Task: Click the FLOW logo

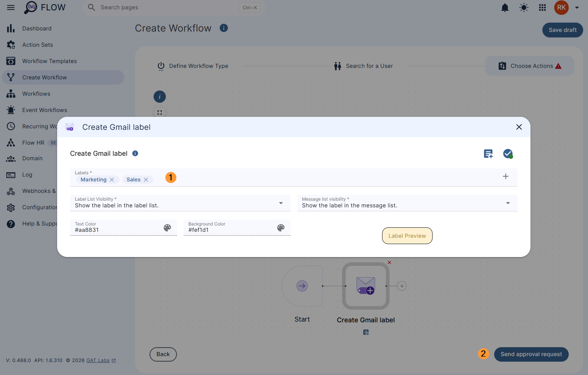Action: tap(45, 7)
